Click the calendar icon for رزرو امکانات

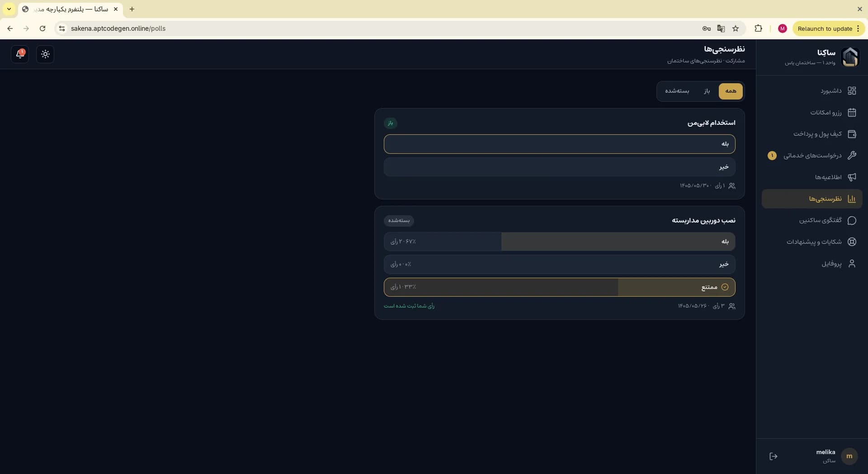point(852,113)
